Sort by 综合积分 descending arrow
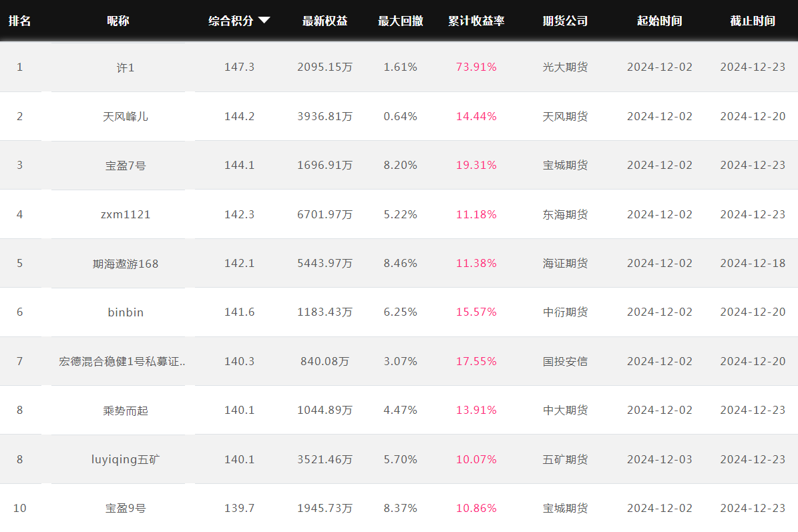The height and width of the screenshot is (532, 798). pyautogui.click(x=264, y=20)
